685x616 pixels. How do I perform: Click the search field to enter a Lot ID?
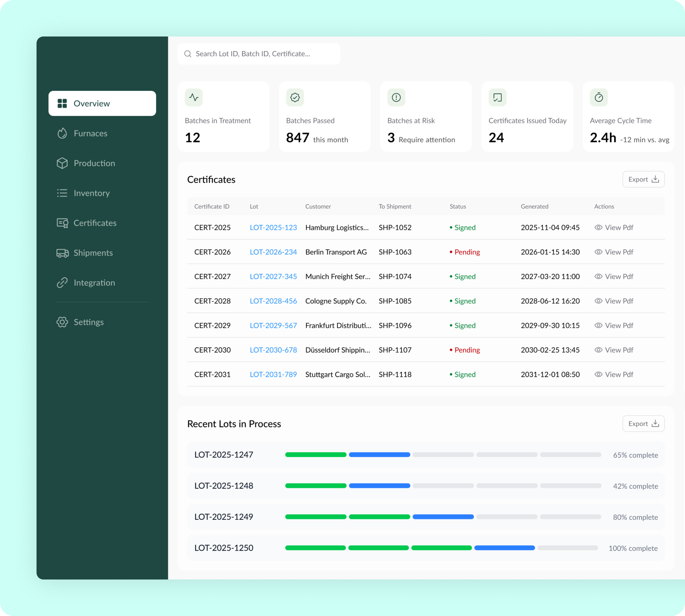point(259,54)
